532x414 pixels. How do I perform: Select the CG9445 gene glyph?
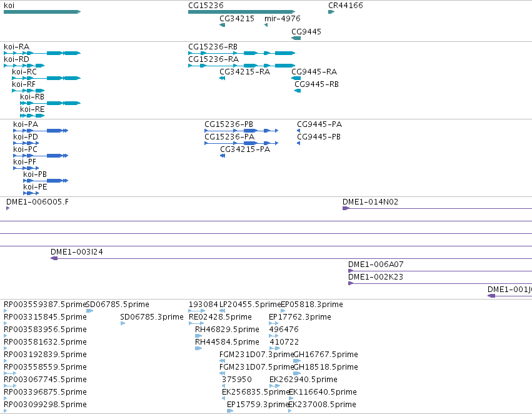tap(296, 38)
